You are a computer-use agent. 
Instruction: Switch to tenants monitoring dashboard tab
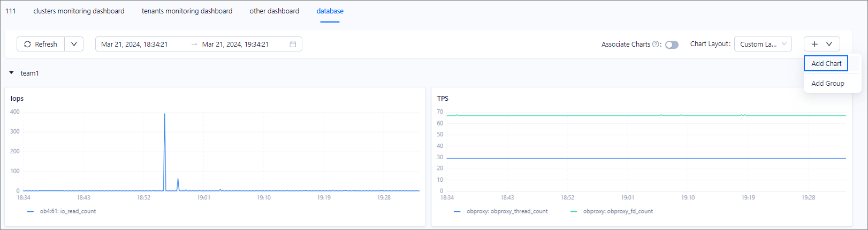pos(187,11)
